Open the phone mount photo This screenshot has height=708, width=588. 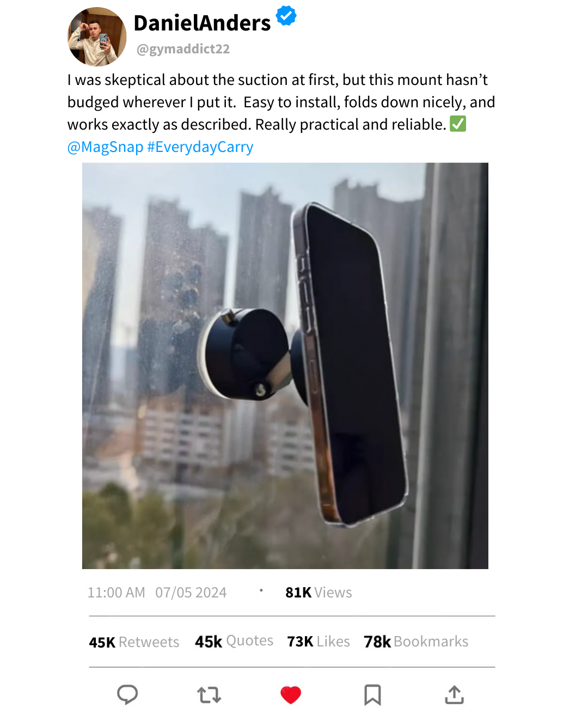pyautogui.click(x=285, y=366)
